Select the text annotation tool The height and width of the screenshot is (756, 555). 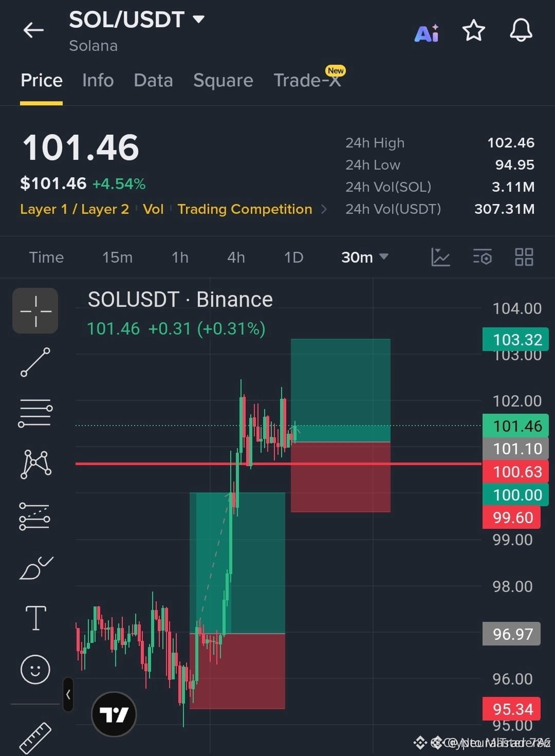click(35, 618)
